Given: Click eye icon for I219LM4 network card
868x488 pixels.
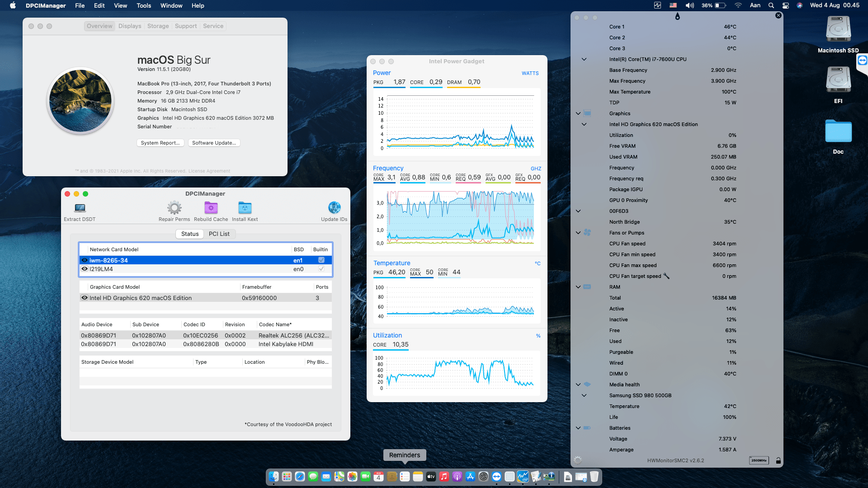Looking at the screenshot, I should [85, 269].
